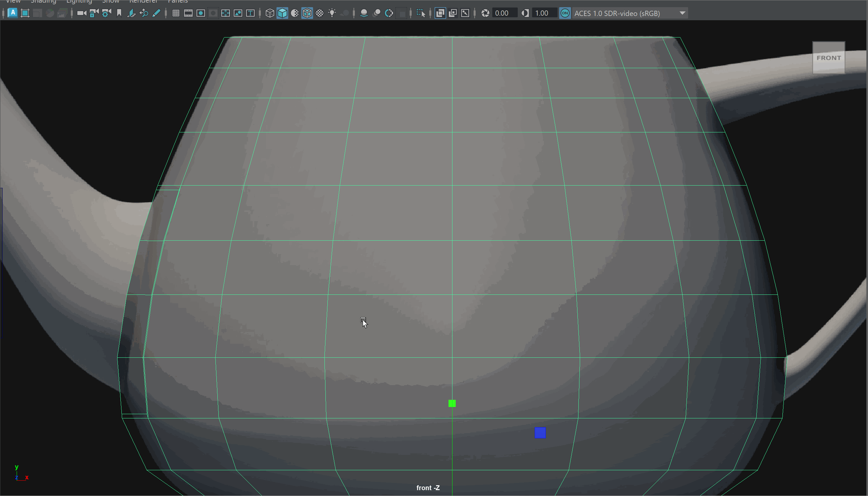Open the Renderer menu

tap(143, 2)
